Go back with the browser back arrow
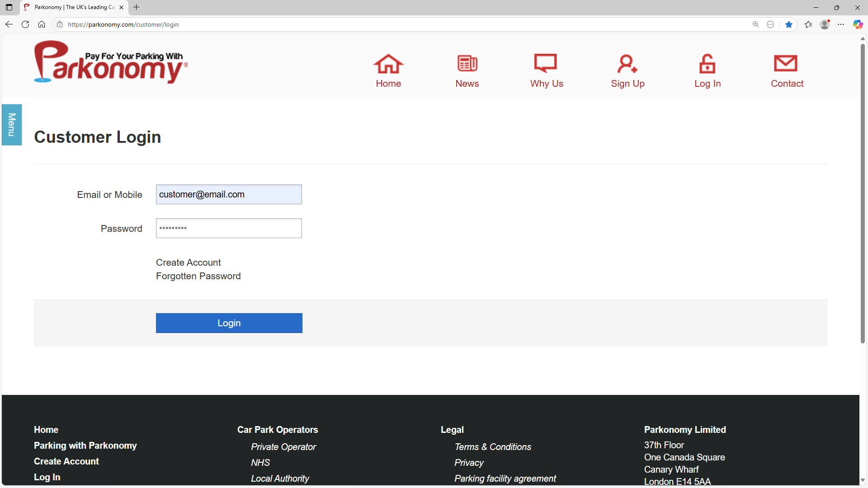Viewport: 868px width, 488px height. coord(9,24)
